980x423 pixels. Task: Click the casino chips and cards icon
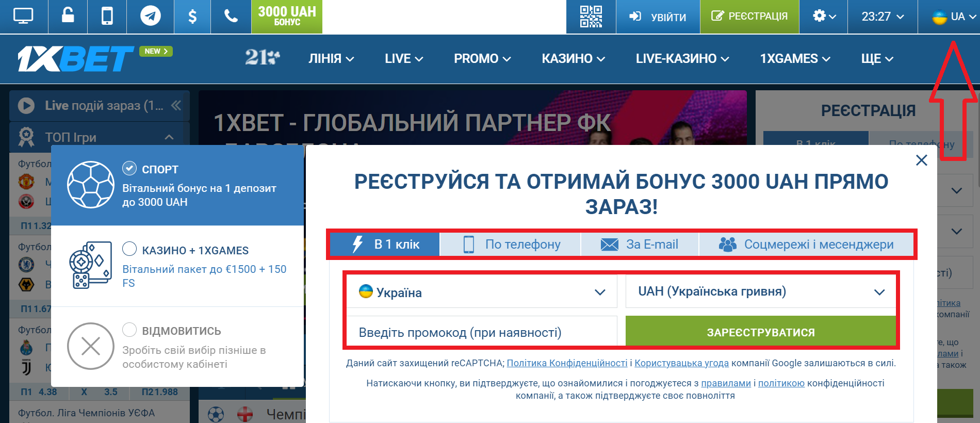tap(91, 265)
